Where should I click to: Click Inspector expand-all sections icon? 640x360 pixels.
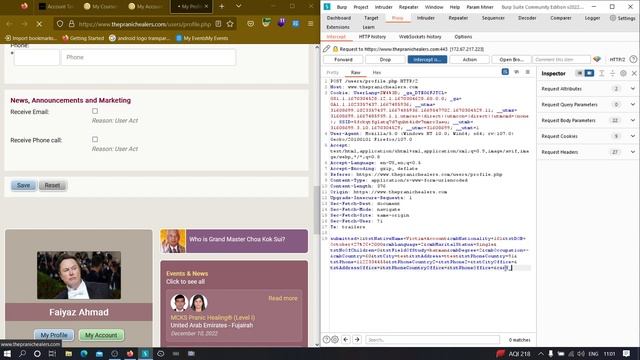coord(601,73)
